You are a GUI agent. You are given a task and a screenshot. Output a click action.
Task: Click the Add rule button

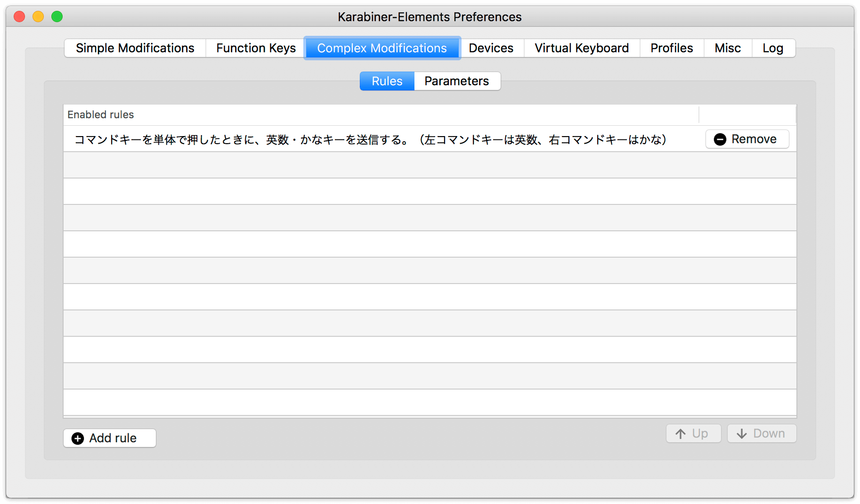(x=110, y=438)
